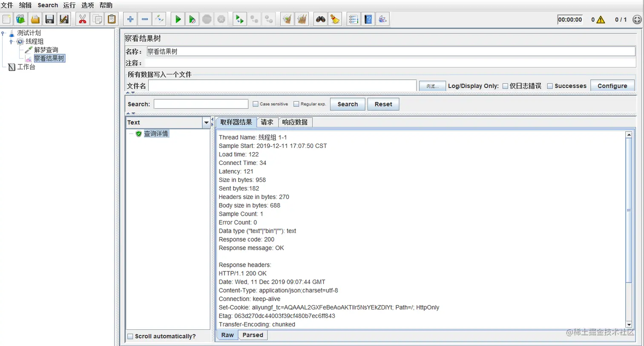Click the yellow warning triangle error indicator
Image resolution: width=644 pixels, height=346 pixels.
point(601,19)
